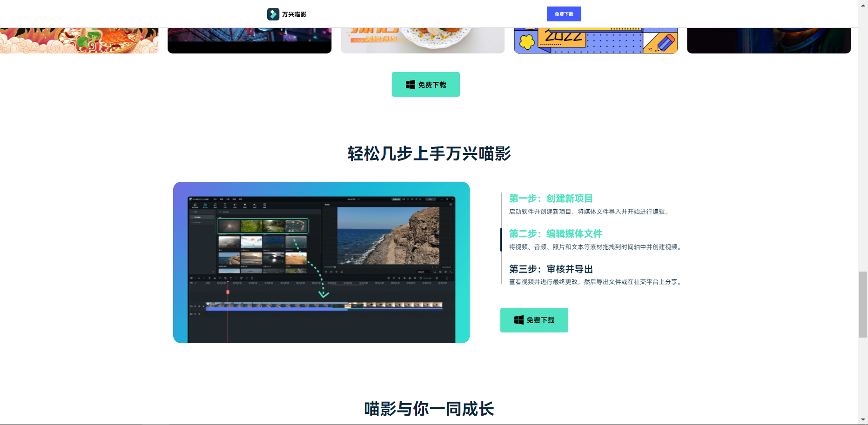Toggle the eye visibility icon on video track
The width and height of the screenshot is (868, 425).
198,306
